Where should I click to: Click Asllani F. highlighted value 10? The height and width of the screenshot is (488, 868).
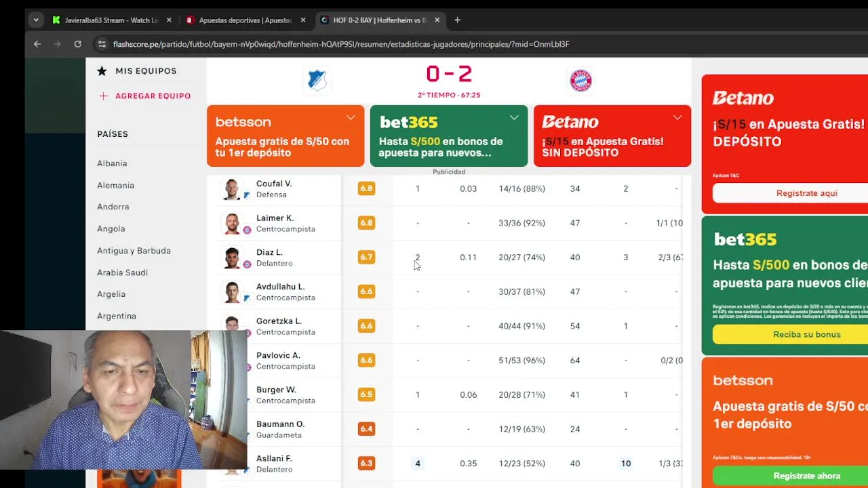click(625, 464)
